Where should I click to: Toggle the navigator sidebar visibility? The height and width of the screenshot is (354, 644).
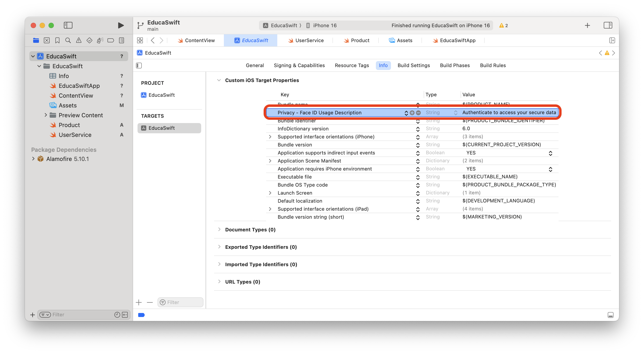(x=68, y=25)
